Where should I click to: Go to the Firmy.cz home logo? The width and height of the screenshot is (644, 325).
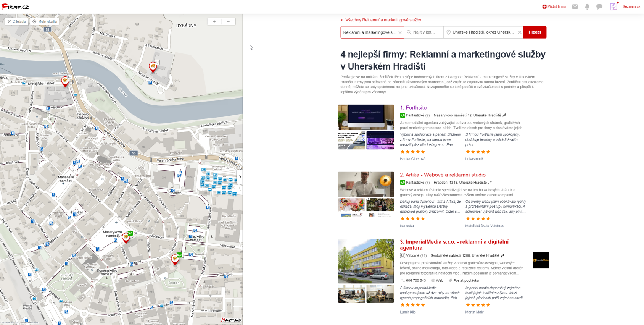pyautogui.click(x=15, y=7)
